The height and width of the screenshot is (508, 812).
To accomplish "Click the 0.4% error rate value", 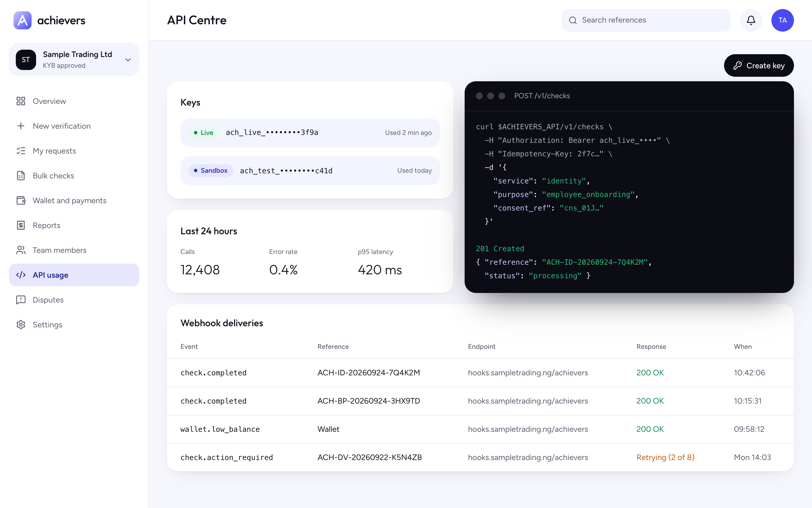I will [283, 270].
